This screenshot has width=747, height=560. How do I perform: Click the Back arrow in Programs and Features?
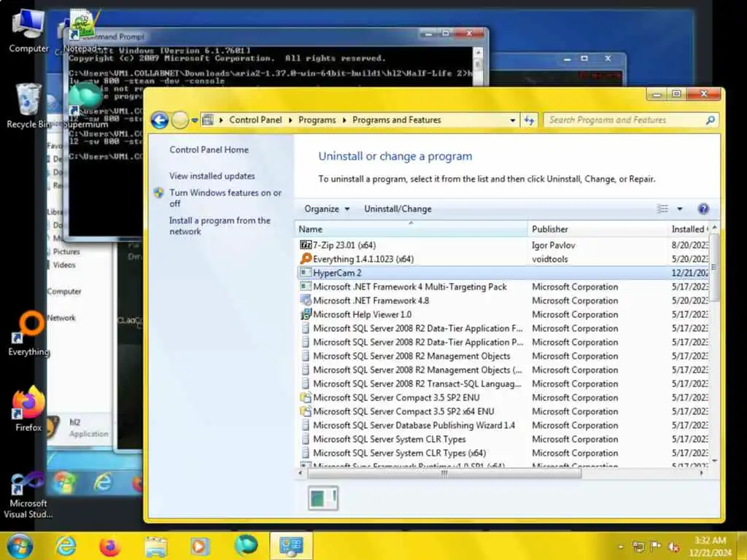tap(160, 120)
